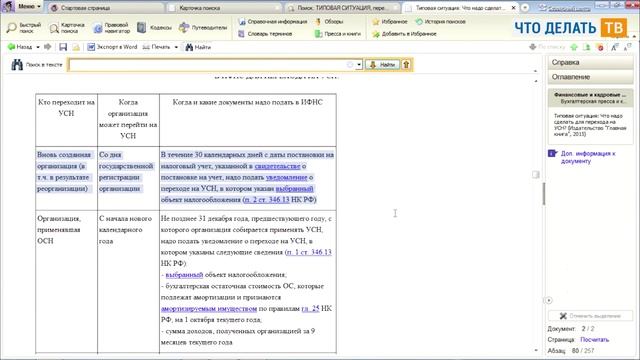Open Путеводители guides

click(x=203, y=28)
